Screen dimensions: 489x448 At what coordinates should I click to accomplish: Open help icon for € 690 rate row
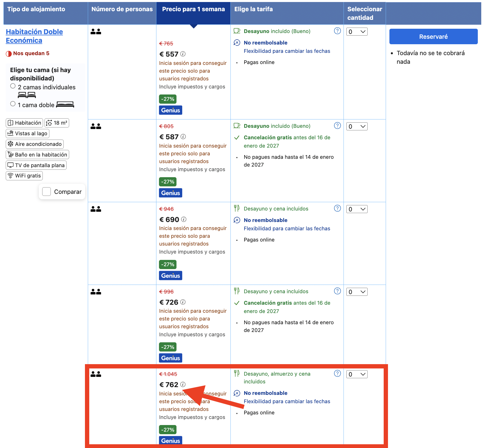(337, 208)
